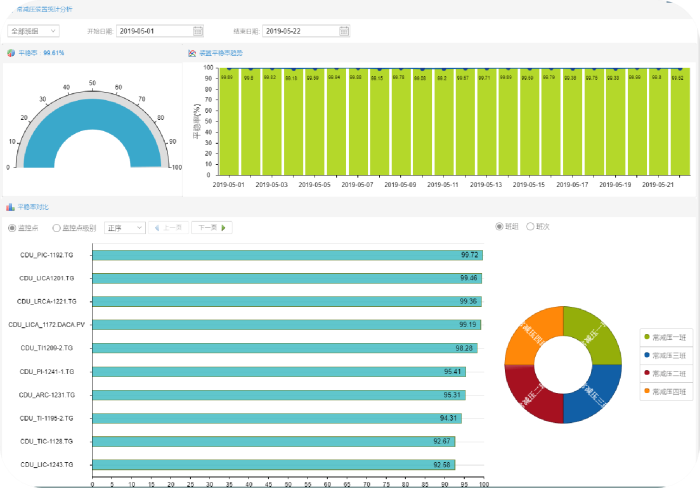Click the dark red legend dot for 常减压二班

coord(646,372)
